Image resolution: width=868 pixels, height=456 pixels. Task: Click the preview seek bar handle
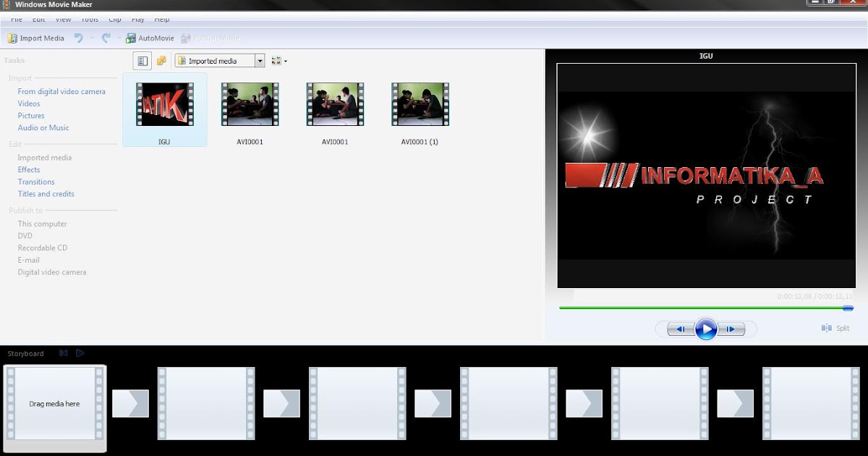click(848, 308)
